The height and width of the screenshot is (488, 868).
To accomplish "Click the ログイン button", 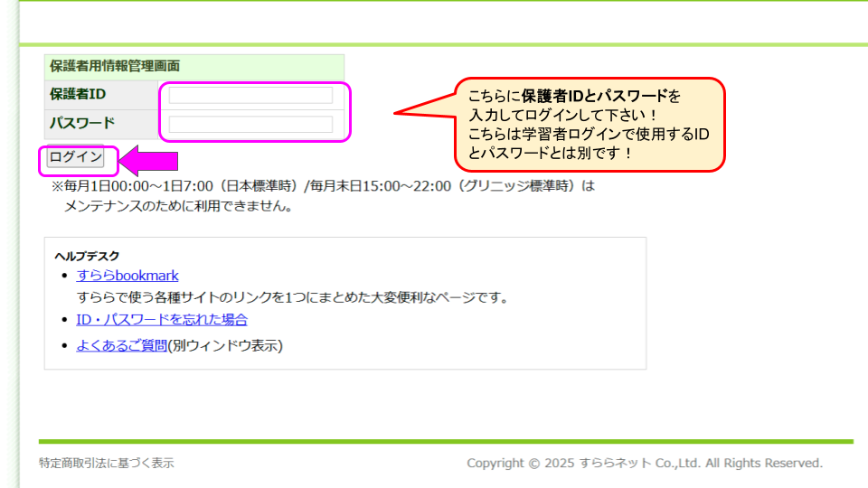I will (x=75, y=157).
